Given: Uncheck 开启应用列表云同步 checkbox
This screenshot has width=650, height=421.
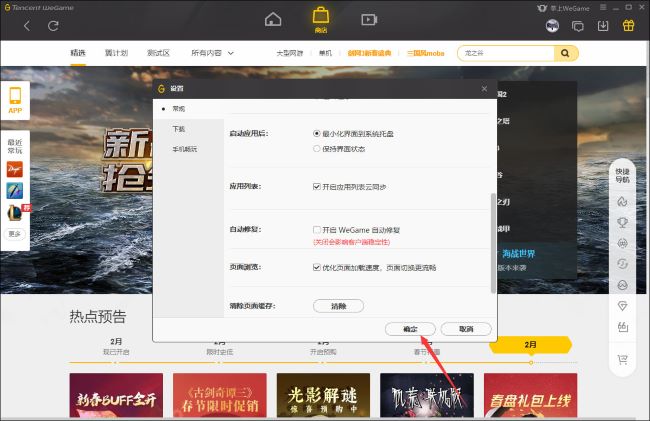Looking at the screenshot, I should 317,186.
